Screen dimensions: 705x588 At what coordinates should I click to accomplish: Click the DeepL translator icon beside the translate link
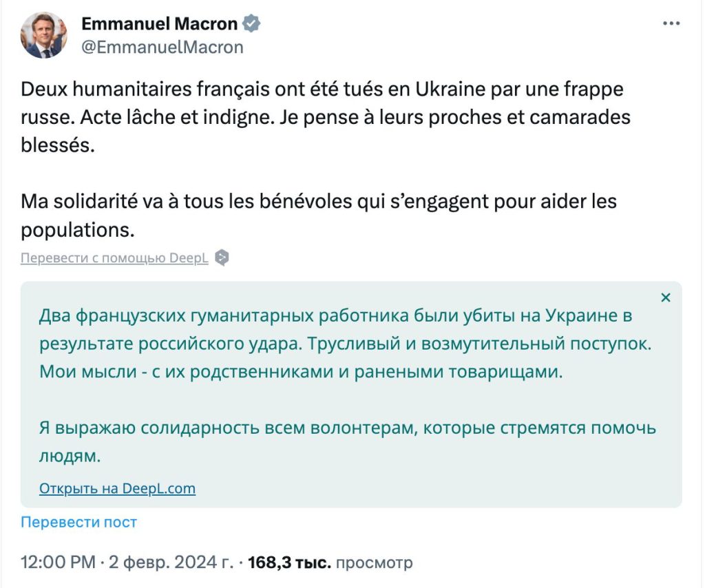pos(220,258)
